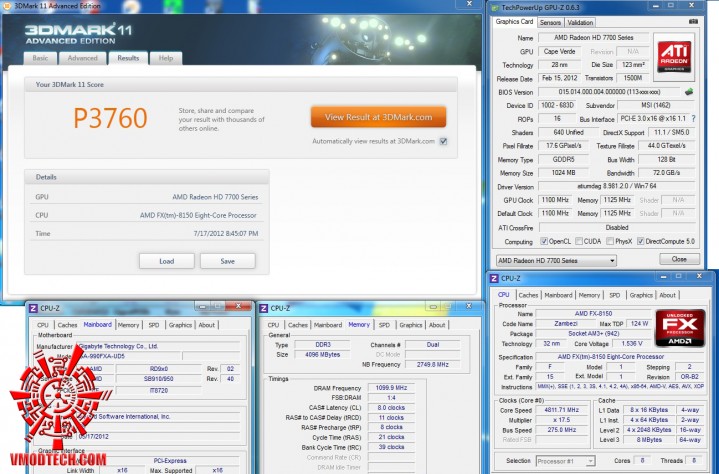Screen dimensions: 719x474
Task: Click the Core Speed 4811.71 MHz value
Action: [x=561, y=410]
